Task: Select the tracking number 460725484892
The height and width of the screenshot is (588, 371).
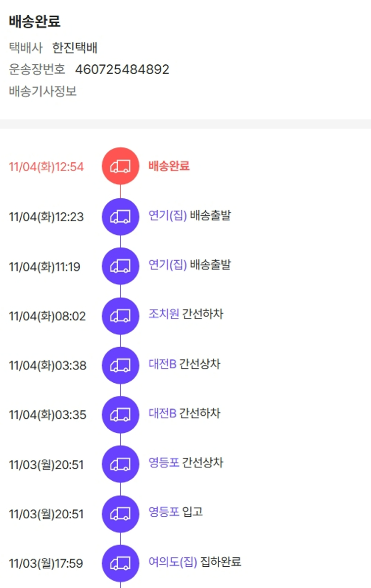Action: [x=122, y=69]
